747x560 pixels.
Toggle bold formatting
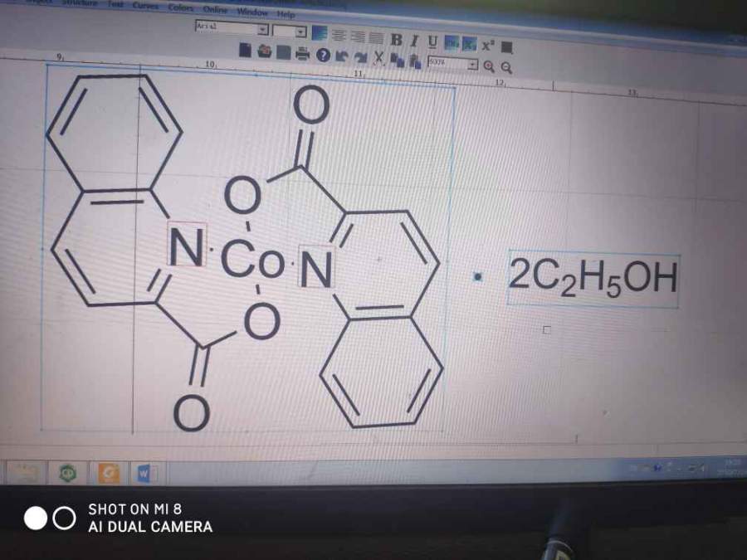[x=396, y=40]
